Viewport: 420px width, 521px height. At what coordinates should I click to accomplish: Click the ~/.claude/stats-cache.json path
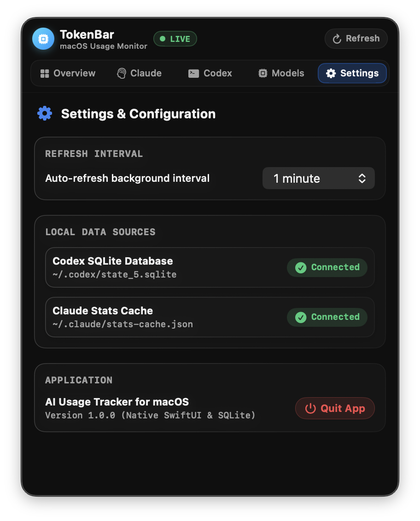click(122, 324)
